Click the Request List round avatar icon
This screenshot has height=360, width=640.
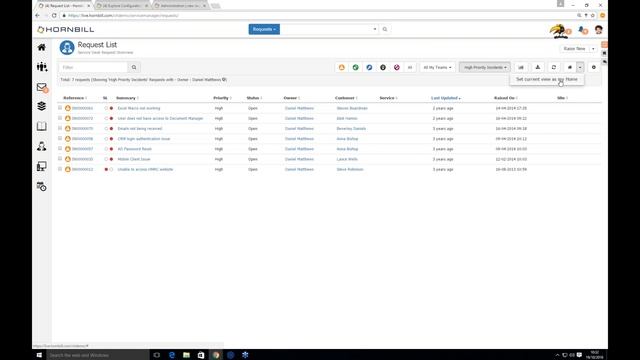(x=67, y=48)
